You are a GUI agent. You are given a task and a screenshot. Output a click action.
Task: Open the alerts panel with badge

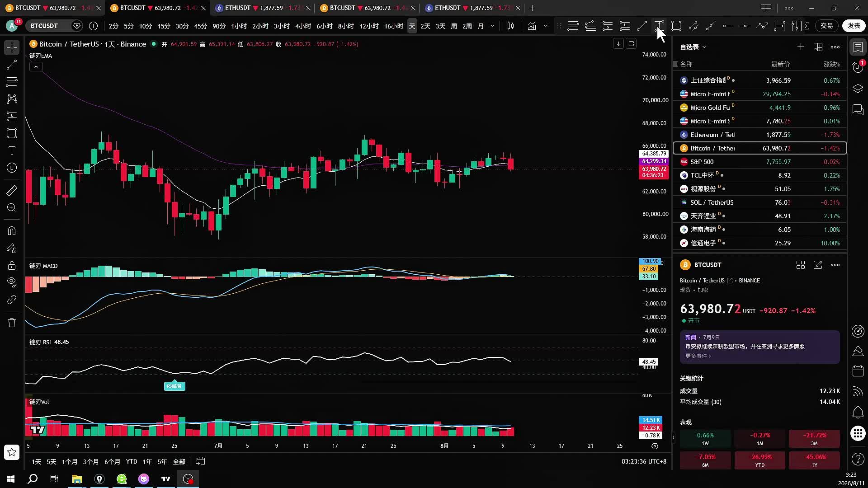(x=858, y=67)
